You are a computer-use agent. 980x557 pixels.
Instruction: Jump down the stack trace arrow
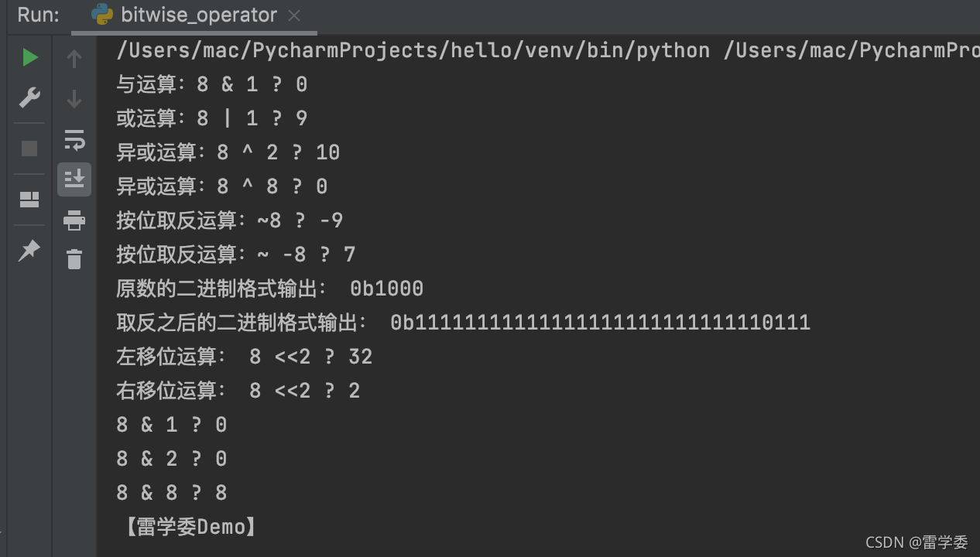(x=74, y=98)
